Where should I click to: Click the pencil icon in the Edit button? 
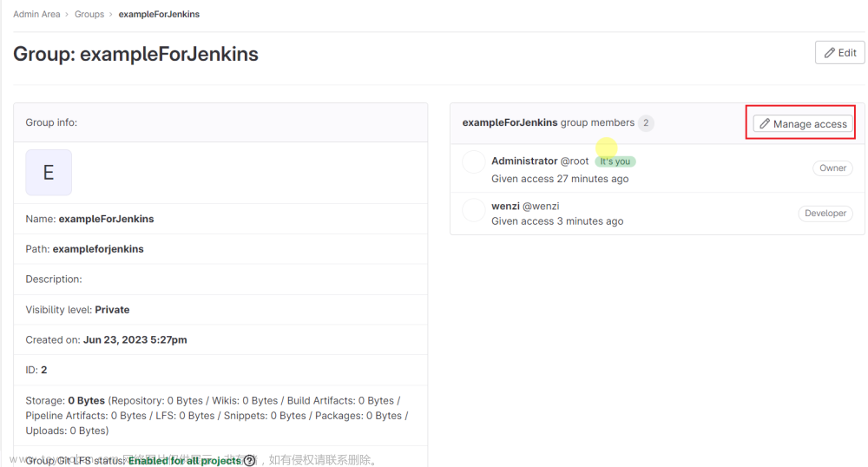[829, 53]
